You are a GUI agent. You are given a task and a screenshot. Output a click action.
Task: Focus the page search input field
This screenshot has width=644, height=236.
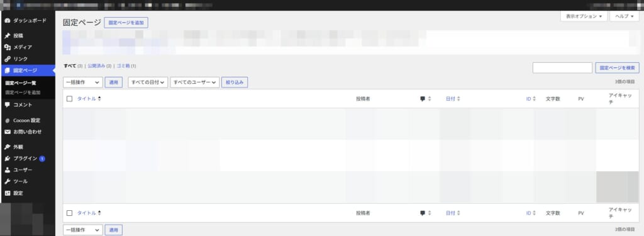pyautogui.click(x=562, y=68)
